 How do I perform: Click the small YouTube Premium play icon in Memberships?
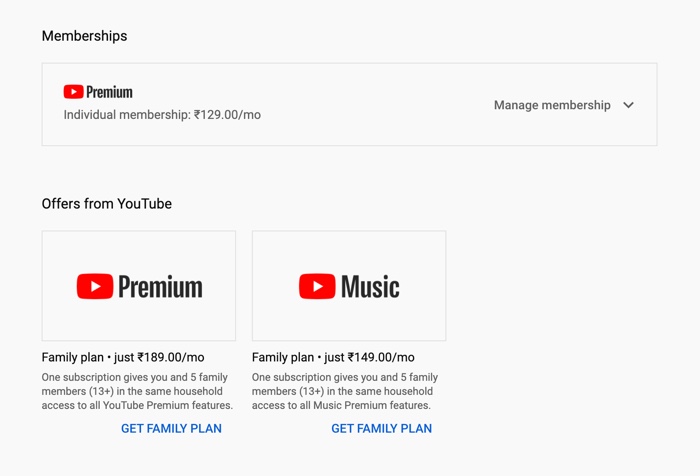[x=73, y=92]
